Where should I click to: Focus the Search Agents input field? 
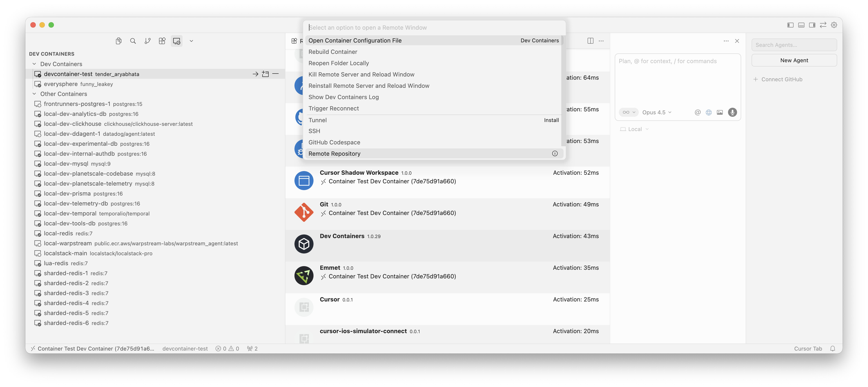(x=794, y=45)
